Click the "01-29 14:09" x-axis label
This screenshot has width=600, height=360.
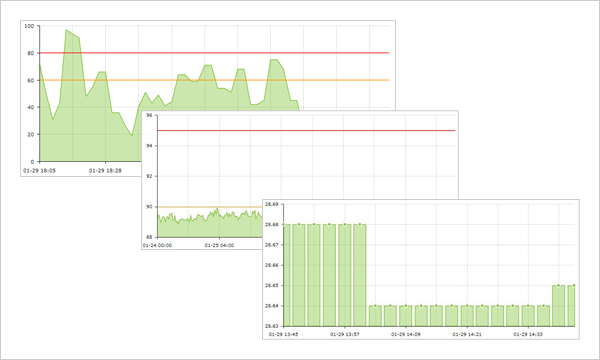(406, 334)
